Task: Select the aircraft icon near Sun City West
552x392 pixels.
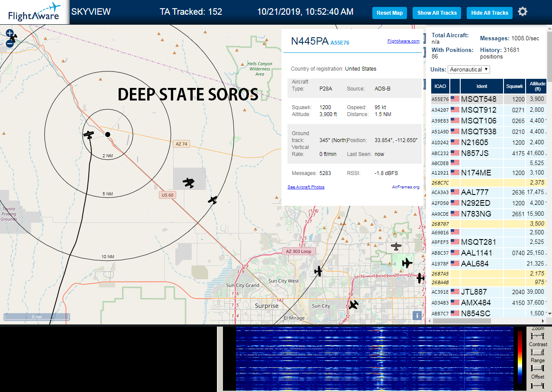Action: pyautogui.click(x=318, y=271)
